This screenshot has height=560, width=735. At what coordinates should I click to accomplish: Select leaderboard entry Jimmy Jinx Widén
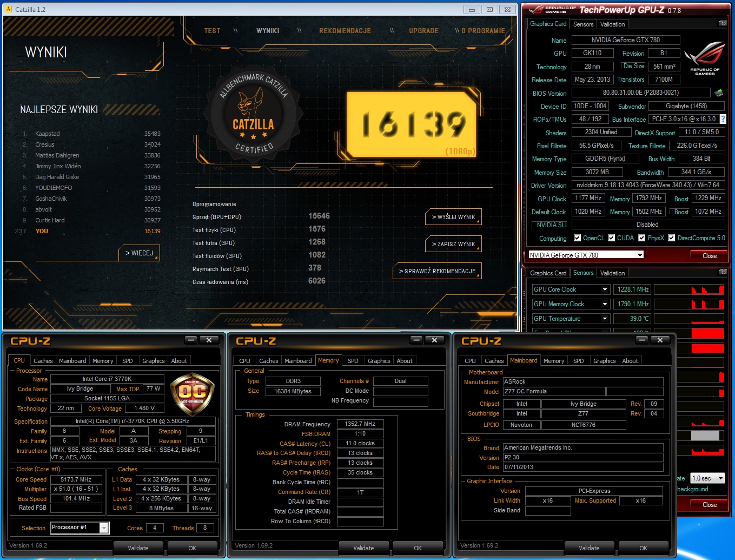[x=92, y=166]
